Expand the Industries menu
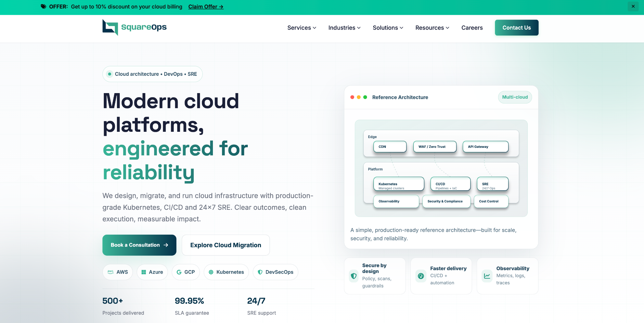Viewport: 644px width, 323px height. coord(344,28)
